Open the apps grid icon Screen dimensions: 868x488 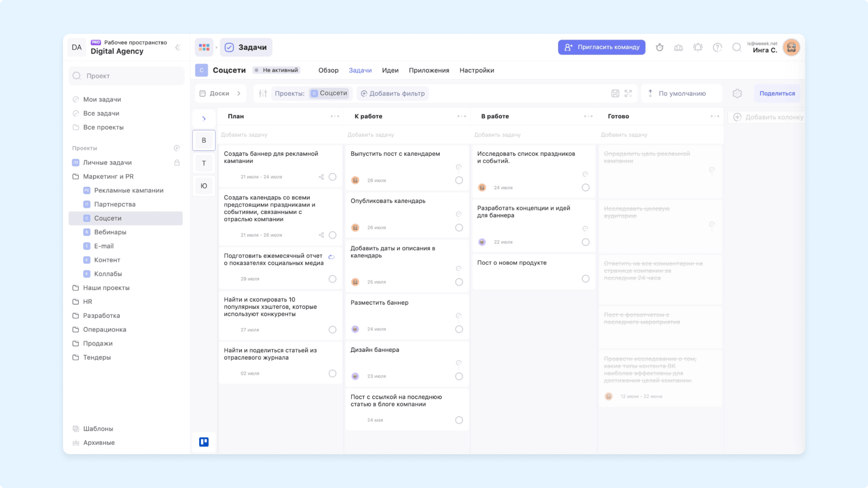click(204, 47)
